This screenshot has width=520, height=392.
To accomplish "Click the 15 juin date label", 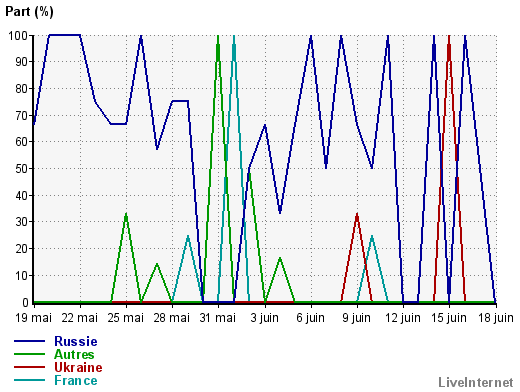I will point(449,318).
